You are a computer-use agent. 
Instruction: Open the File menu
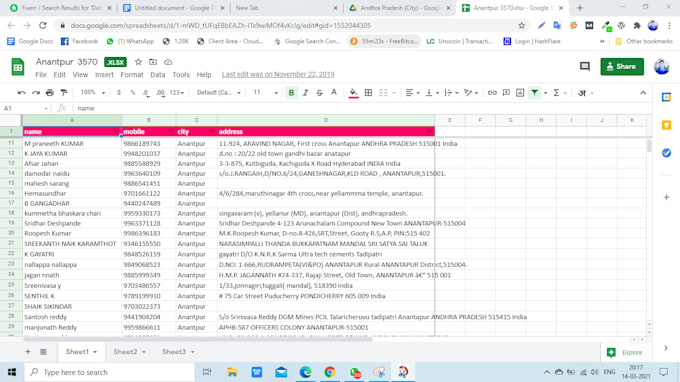click(x=41, y=75)
